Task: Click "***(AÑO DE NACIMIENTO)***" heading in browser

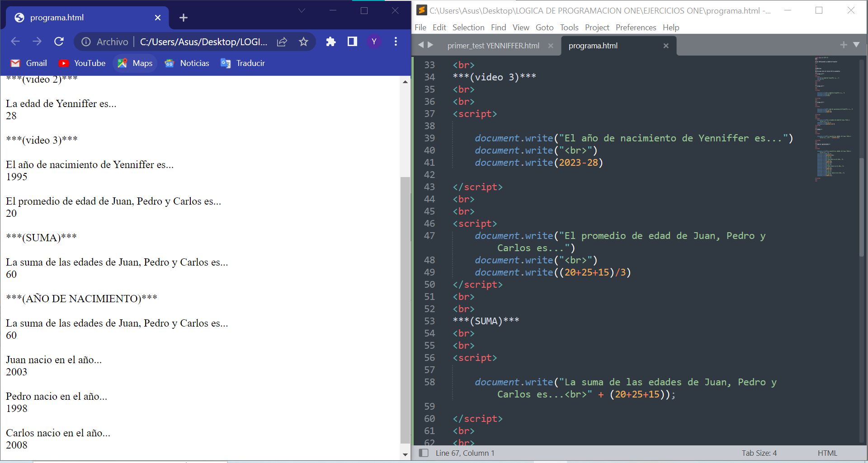Action: click(82, 299)
